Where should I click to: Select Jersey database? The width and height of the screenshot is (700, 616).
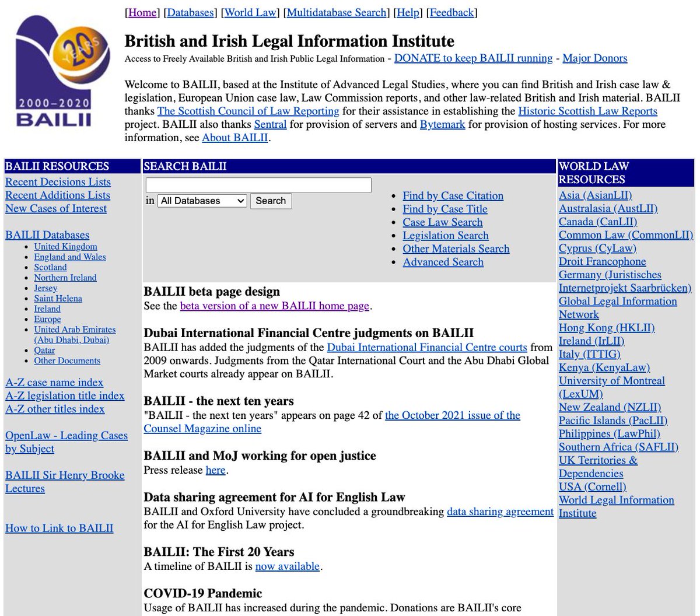[45, 288]
